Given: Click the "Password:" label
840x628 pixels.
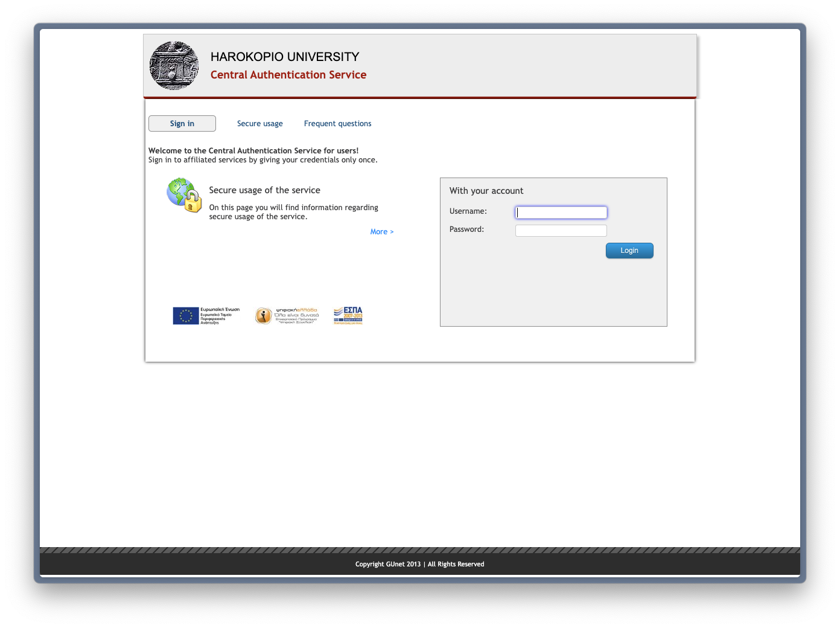Looking at the screenshot, I should click(x=466, y=229).
